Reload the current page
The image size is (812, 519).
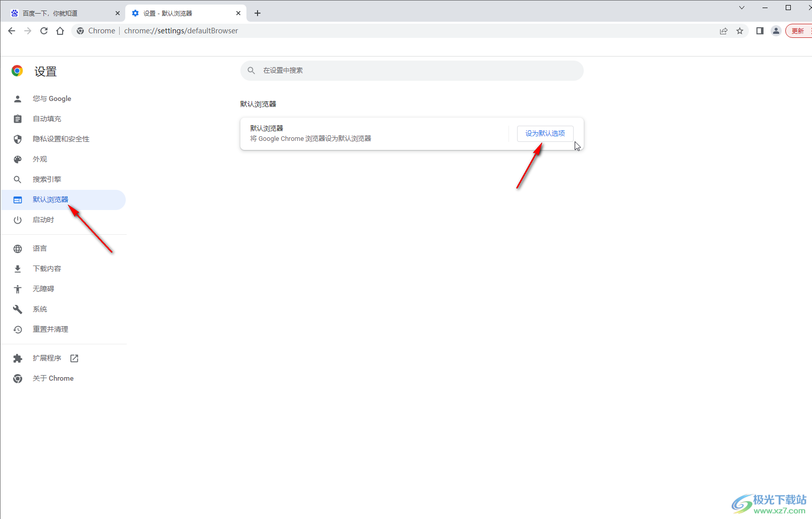pos(44,31)
